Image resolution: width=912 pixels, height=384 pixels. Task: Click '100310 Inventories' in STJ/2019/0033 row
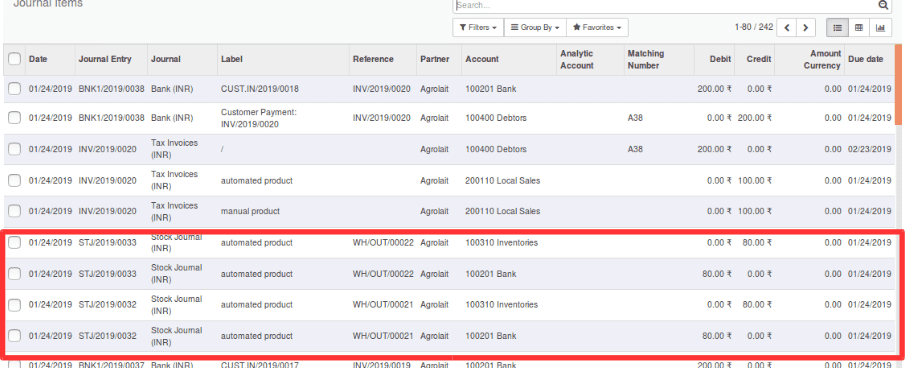click(501, 243)
